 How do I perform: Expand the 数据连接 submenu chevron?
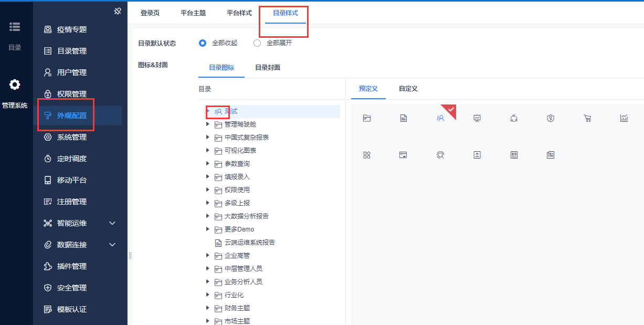(x=112, y=245)
